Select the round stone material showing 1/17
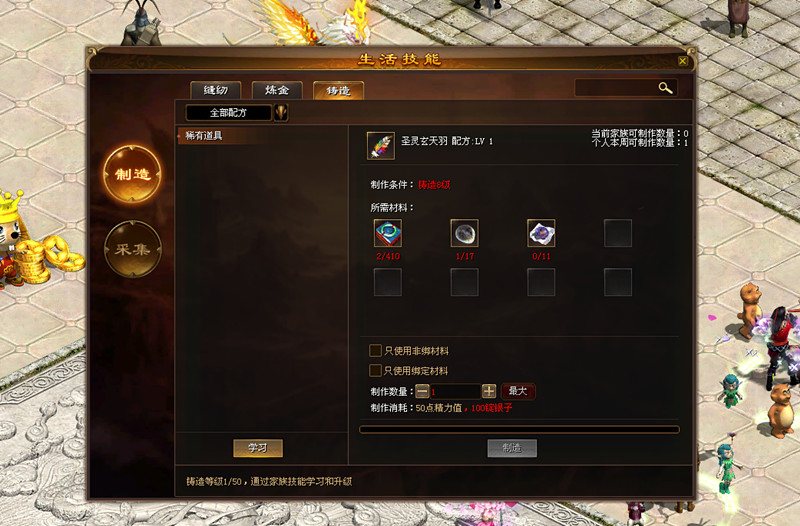 coord(464,233)
